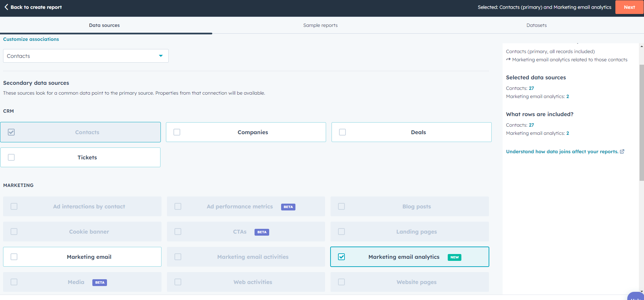Screen dimensions: 644x300
Task: Click the side panel scroll up arrow
Action: pyautogui.click(x=642, y=46)
